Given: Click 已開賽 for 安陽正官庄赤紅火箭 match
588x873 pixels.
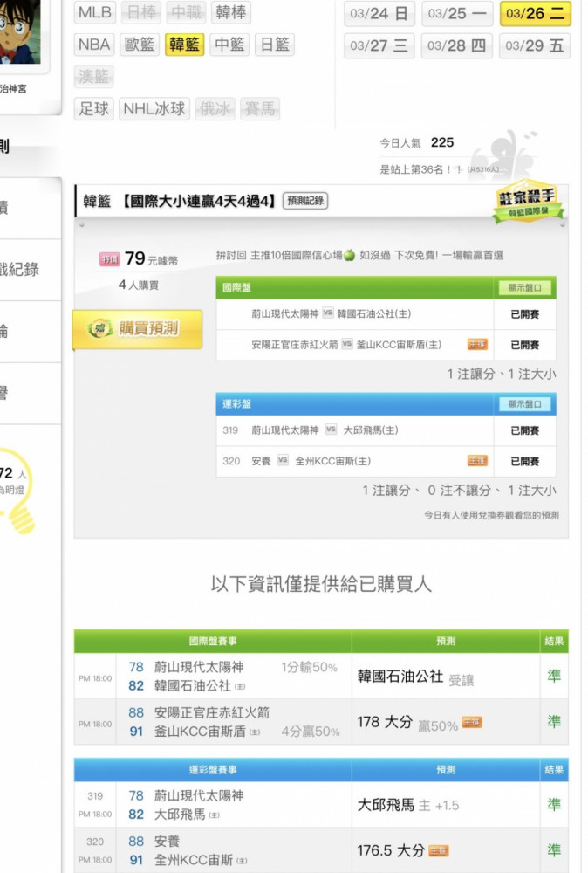Looking at the screenshot, I should [524, 345].
